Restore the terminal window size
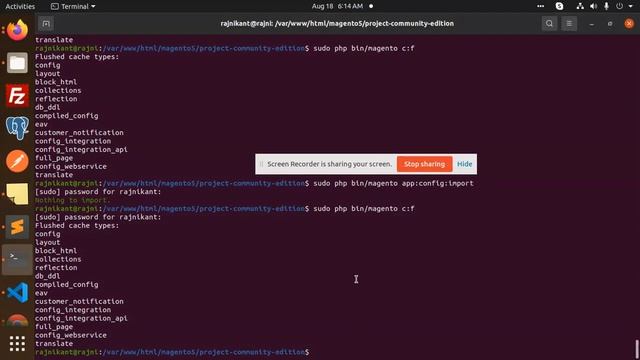This screenshot has width=640, height=360. click(x=610, y=24)
